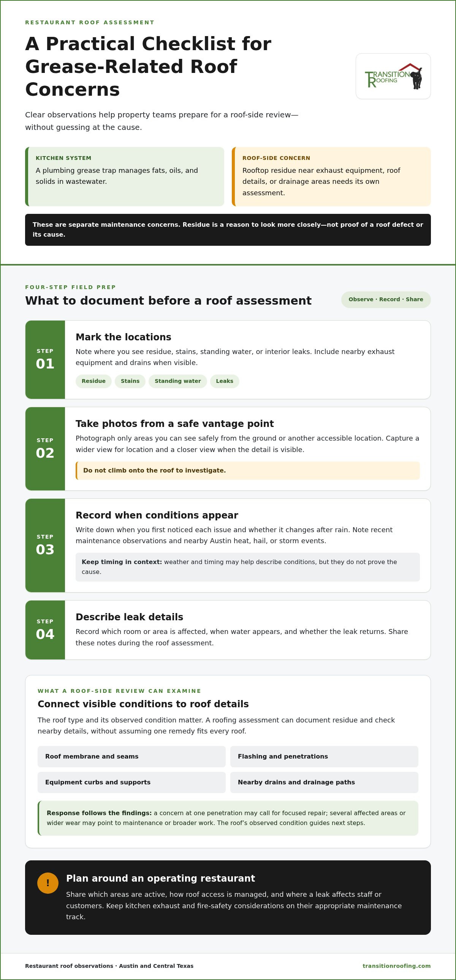Select the Step 04 green badge
456x980 pixels.
click(x=45, y=630)
